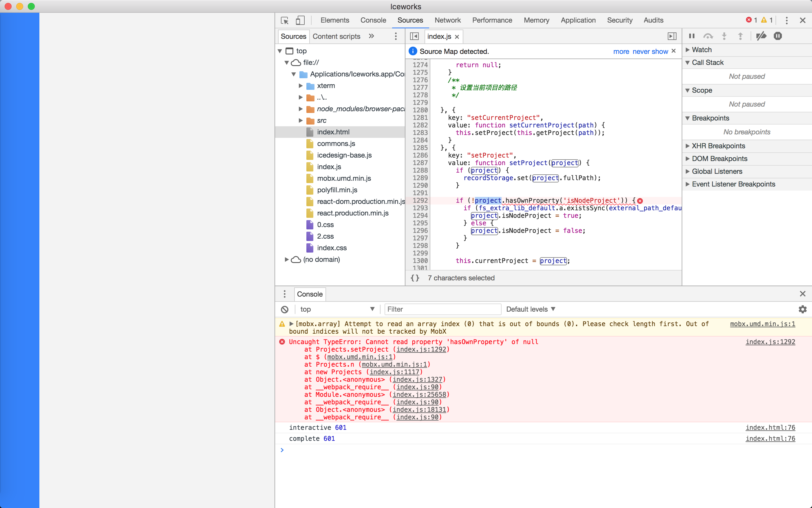Step into the next function call
Screen dimensions: 812x508
pos(724,36)
